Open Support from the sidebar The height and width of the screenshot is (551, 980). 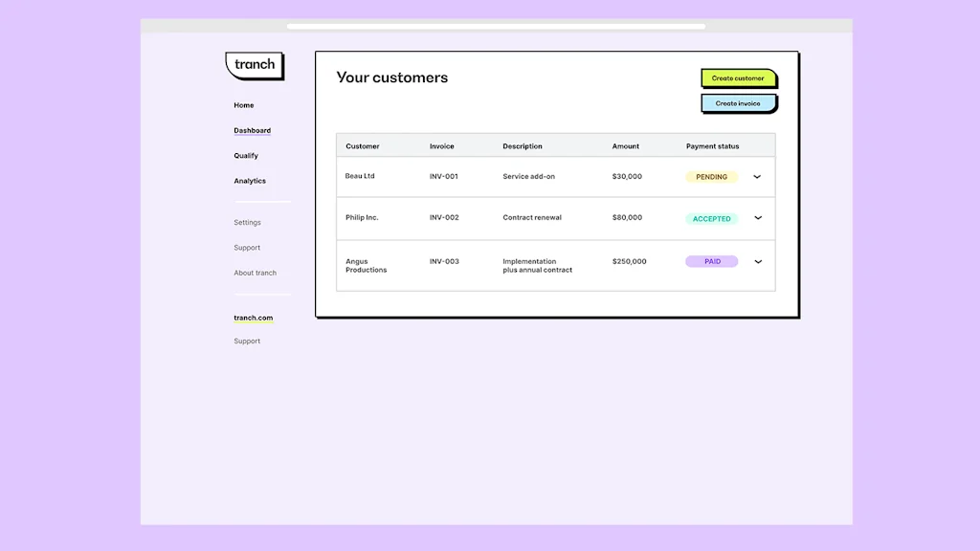[247, 247]
